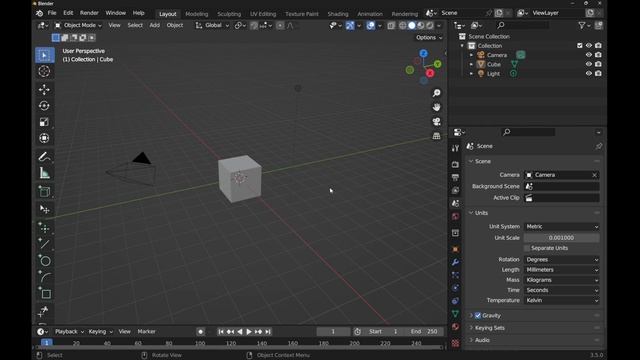The width and height of the screenshot is (640, 360).
Task: Select the Add Cube tool
Action: tap(44, 191)
